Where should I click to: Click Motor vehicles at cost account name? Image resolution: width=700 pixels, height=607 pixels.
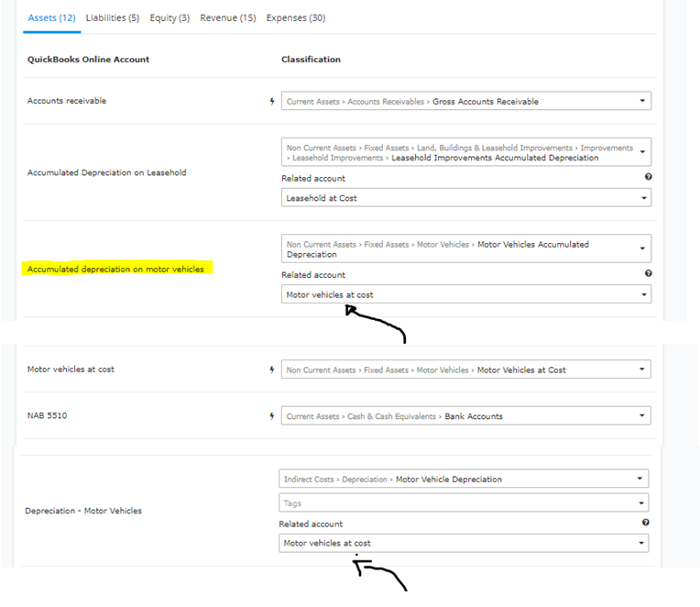click(x=71, y=370)
